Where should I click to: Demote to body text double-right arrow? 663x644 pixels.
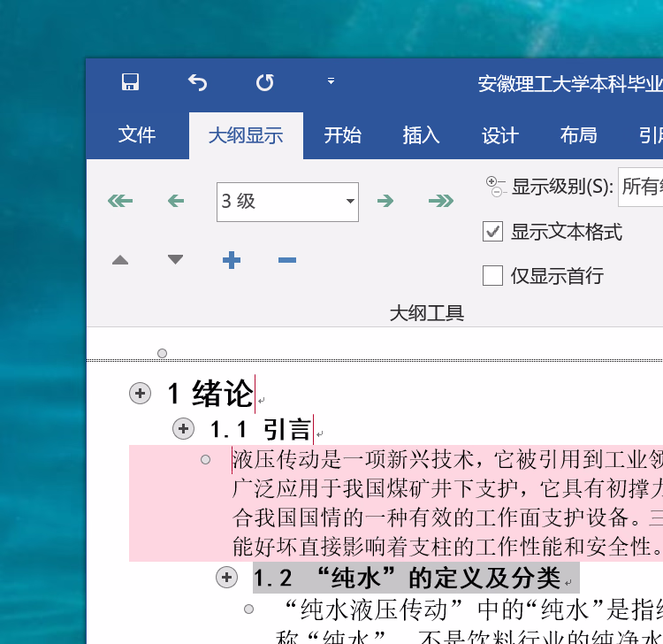click(440, 201)
